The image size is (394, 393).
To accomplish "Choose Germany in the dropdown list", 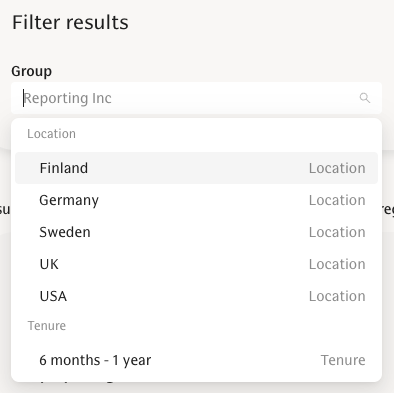I will pyautogui.click(x=196, y=200).
